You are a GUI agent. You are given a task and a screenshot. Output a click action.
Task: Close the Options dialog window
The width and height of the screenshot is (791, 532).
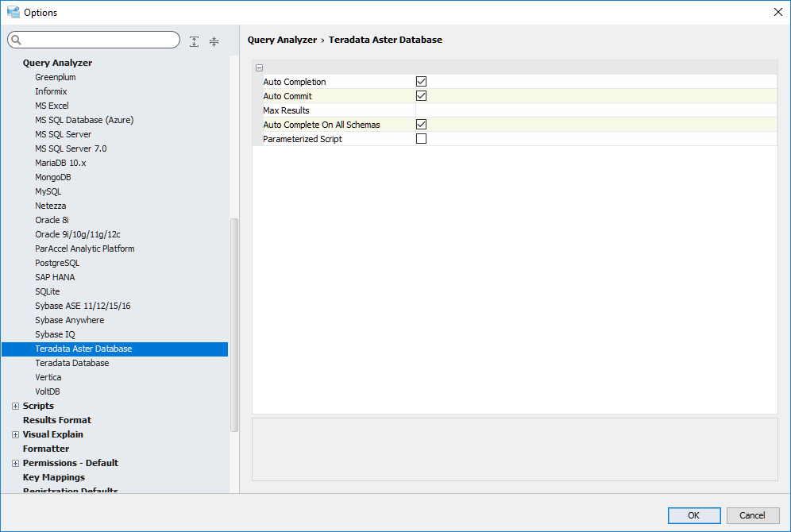click(777, 12)
